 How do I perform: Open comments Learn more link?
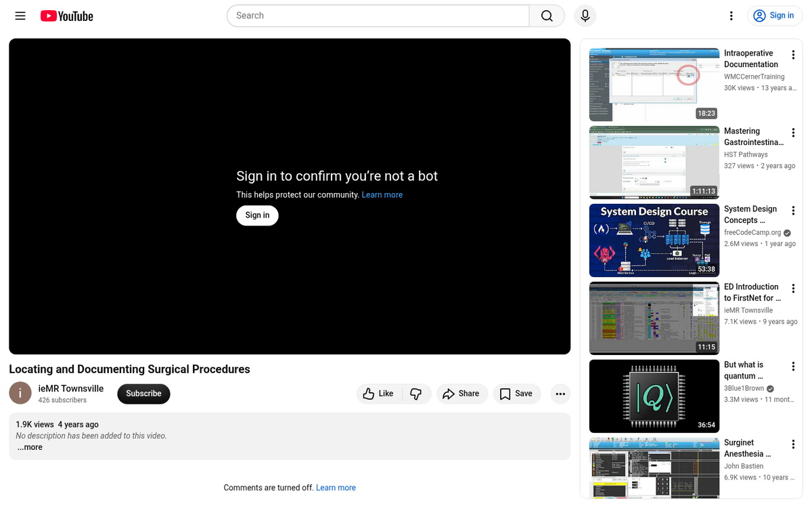tap(336, 488)
